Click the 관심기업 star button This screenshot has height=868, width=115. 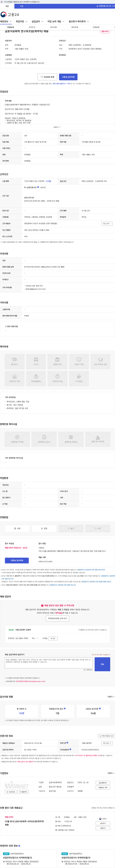pos(11,792)
